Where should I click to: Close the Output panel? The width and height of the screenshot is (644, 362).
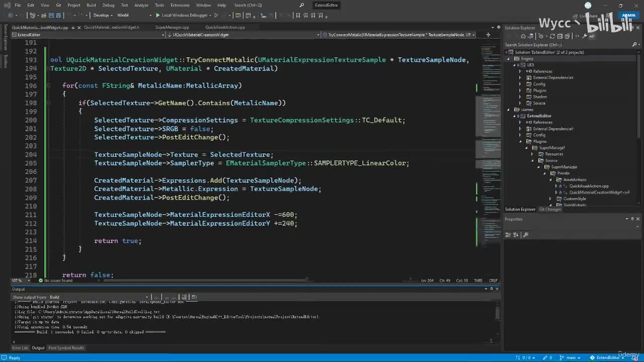click(x=497, y=289)
